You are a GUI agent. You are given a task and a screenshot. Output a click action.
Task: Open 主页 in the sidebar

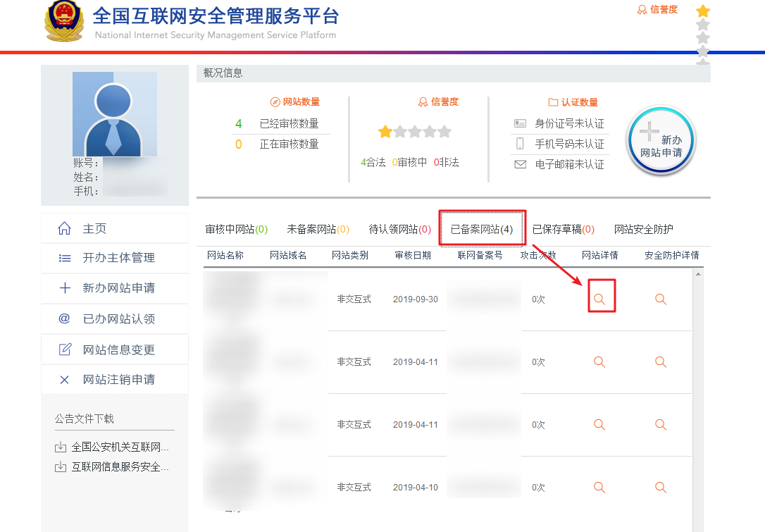94,229
